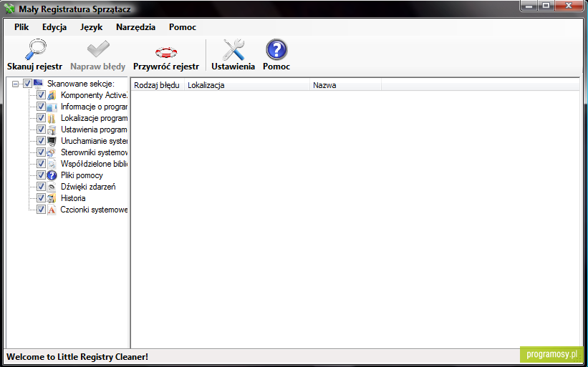
Task: Uncheck the Współdzielone biblioteki checkbox
Action: click(x=41, y=164)
